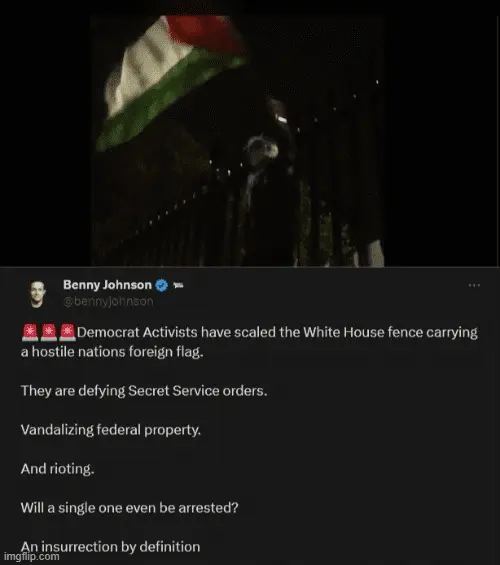Click "Will a single one even be arrested?"
This screenshot has height=565, width=500.
[129, 508]
